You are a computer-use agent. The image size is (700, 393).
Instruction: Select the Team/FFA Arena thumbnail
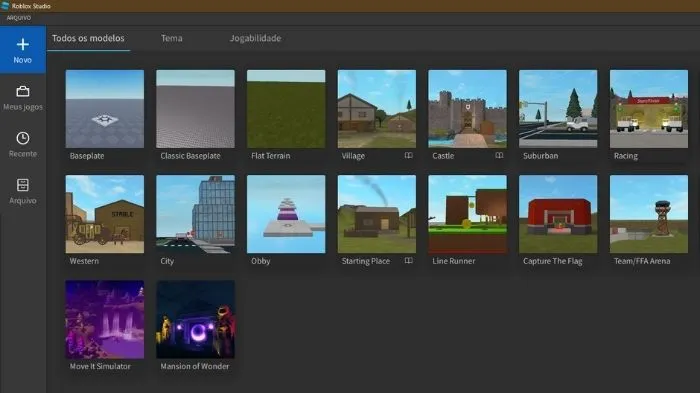coord(649,214)
